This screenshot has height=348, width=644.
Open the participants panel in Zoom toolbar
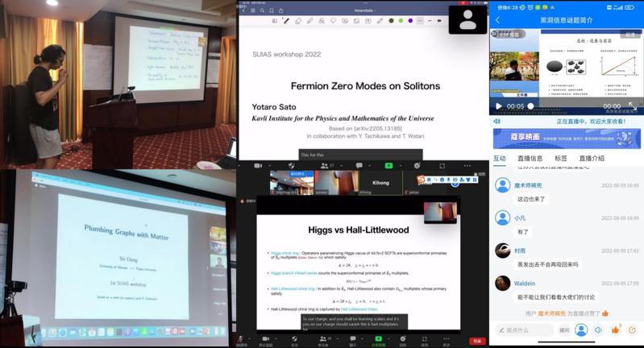(x=323, y=338)
